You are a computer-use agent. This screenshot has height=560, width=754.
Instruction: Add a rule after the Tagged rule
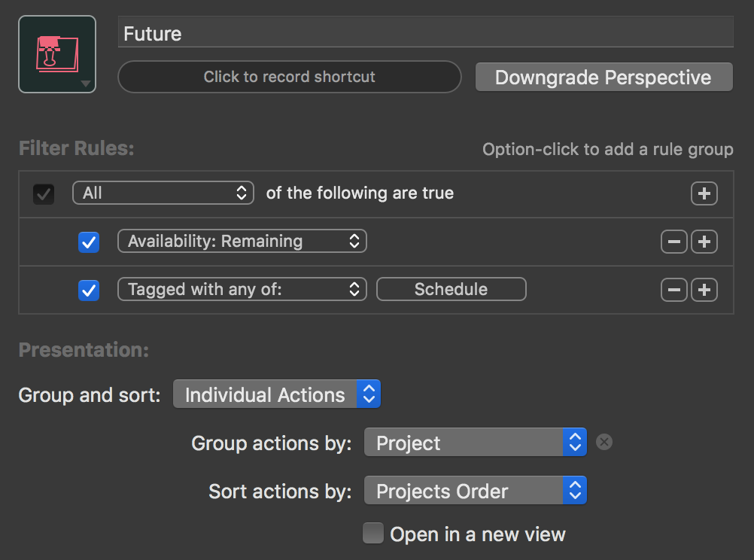[x=704, y=290]
